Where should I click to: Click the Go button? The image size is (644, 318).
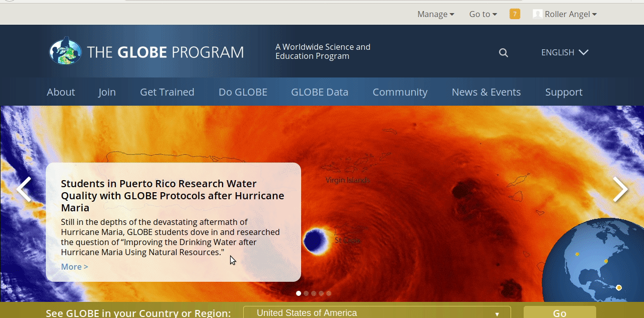pyautogui.click(x=560, y=312)
